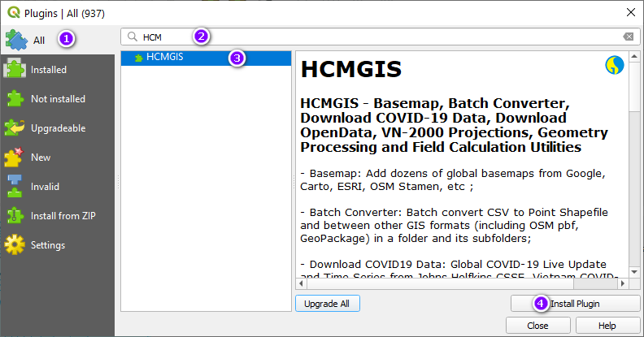Select the All plugins puzzle icon

click(16, 40)
